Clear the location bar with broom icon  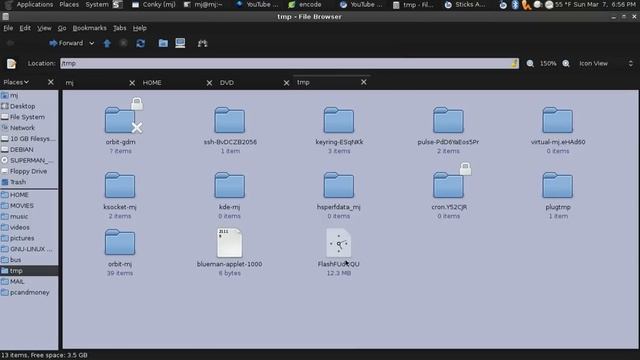pos(514,63)
